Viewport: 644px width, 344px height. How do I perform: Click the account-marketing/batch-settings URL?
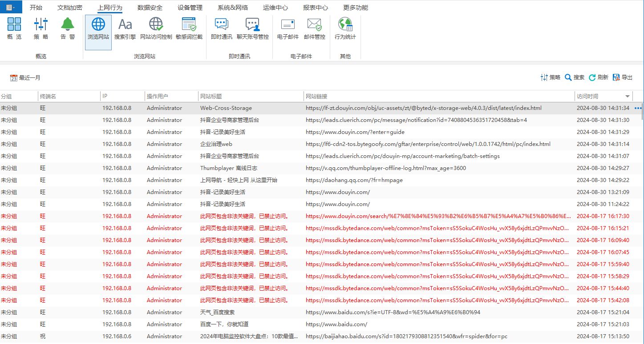pyautogui.click(x=403, y=156)
